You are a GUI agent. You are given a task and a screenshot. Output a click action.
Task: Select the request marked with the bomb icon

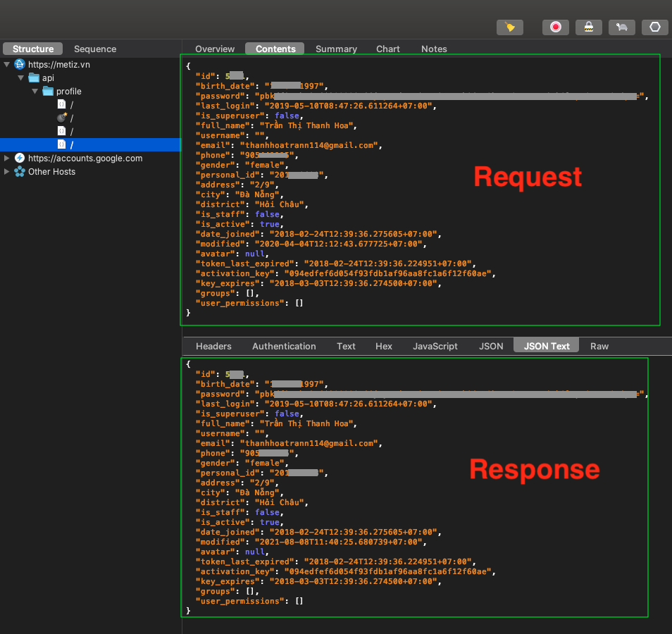pos(62,118)
